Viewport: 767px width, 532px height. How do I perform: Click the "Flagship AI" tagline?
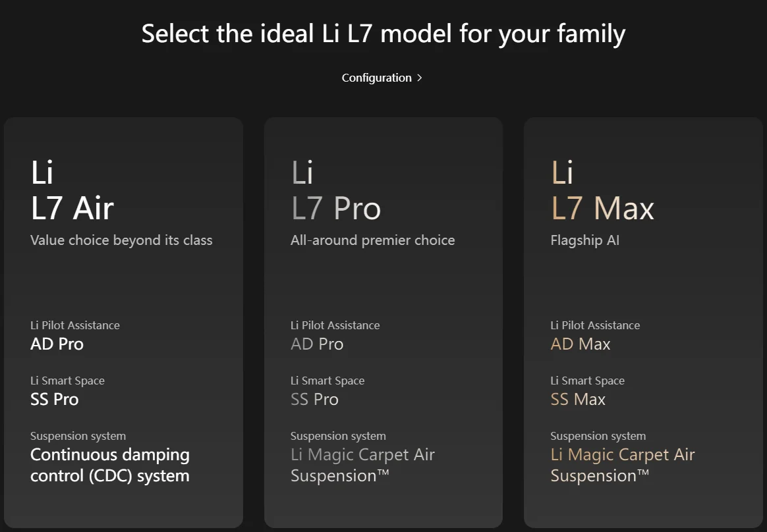584,240
